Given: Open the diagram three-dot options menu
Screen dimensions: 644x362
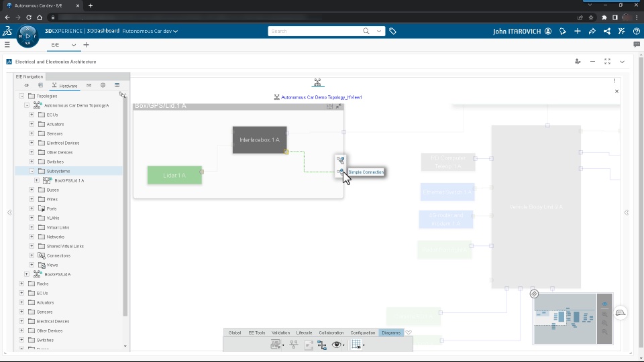Looking at the screenshot, I should 615,80.
